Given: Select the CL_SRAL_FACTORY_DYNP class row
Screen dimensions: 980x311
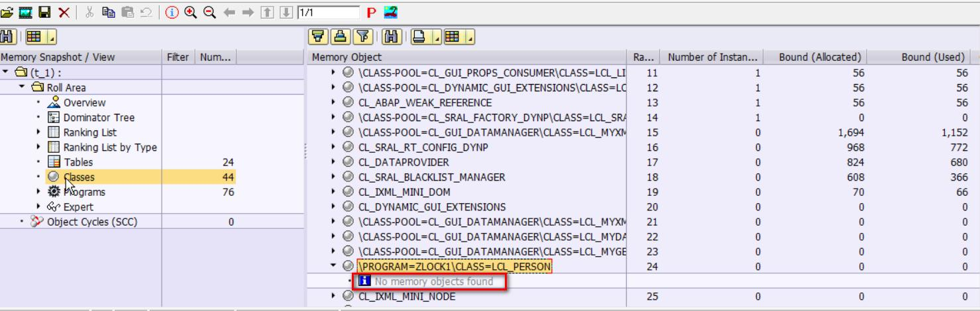Looking at the screenshot, I should pos(492,117).
